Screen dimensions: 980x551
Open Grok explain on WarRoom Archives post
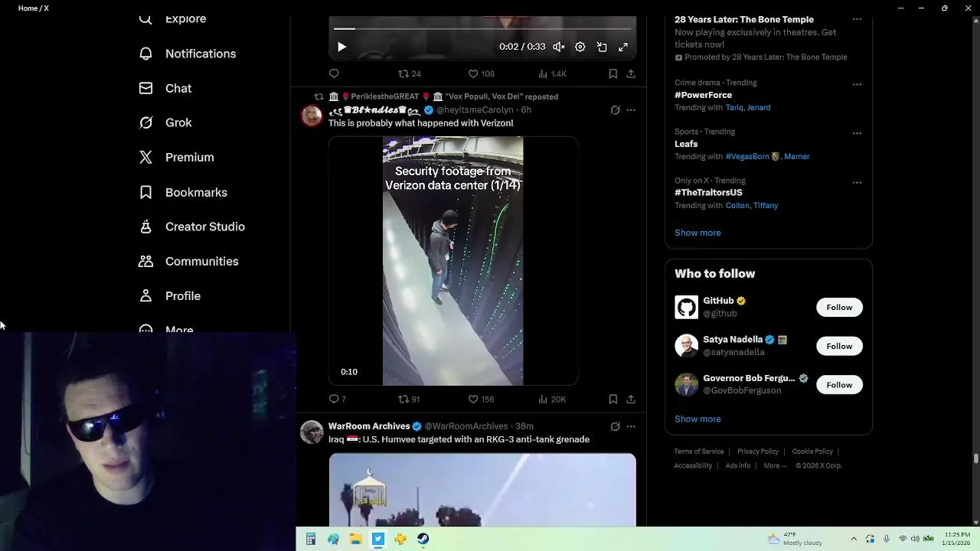615,426
